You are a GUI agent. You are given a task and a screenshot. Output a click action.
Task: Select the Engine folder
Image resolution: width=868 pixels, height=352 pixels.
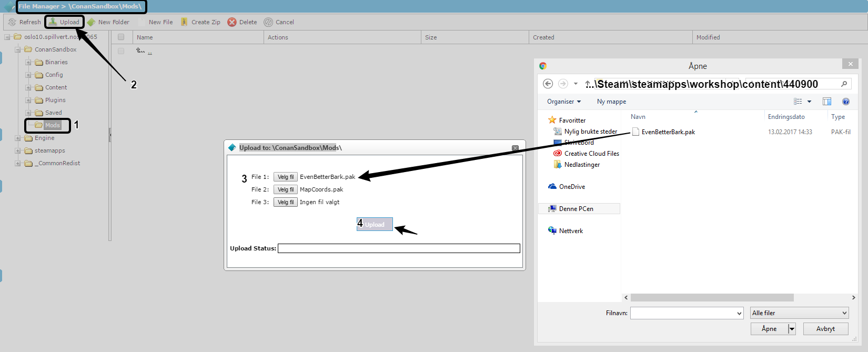[44, 138]
